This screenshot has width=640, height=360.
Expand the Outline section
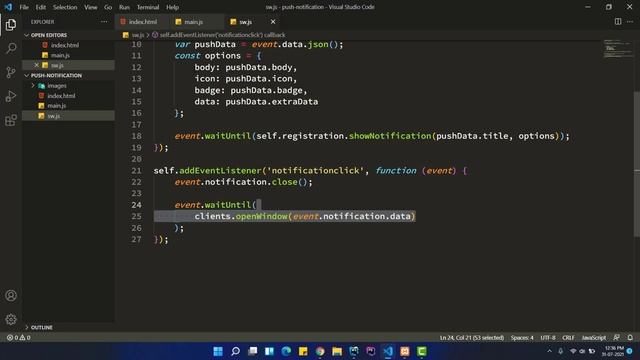[38, 327]
